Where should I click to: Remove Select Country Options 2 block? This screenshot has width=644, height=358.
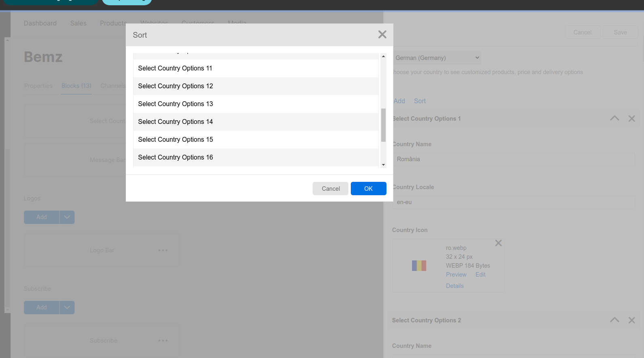[631, 320]
